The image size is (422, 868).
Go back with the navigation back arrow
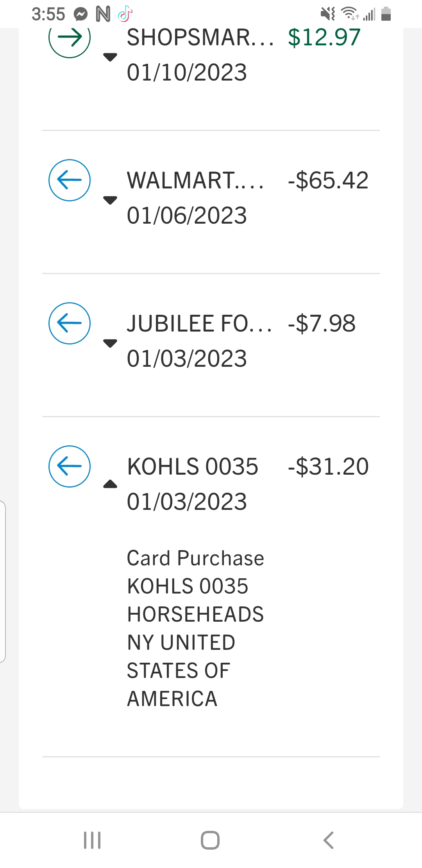pyautogui.click(x=329, y=840)
